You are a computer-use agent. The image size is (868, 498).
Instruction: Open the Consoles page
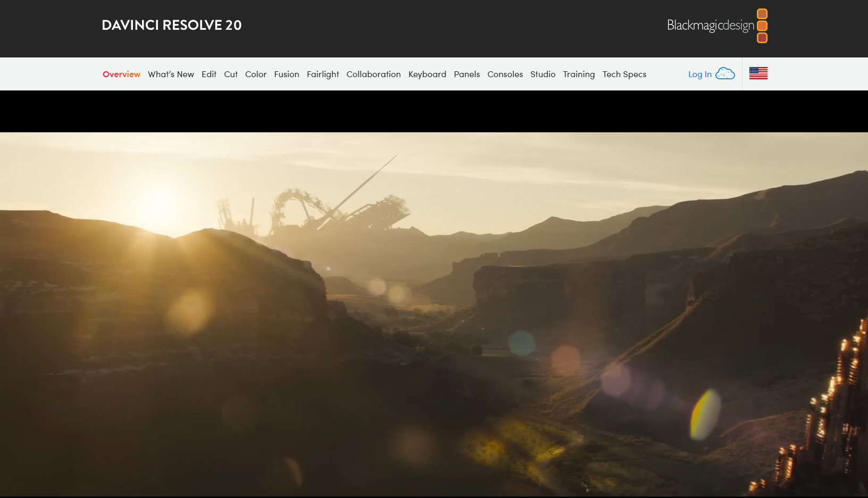coord(505,74)
